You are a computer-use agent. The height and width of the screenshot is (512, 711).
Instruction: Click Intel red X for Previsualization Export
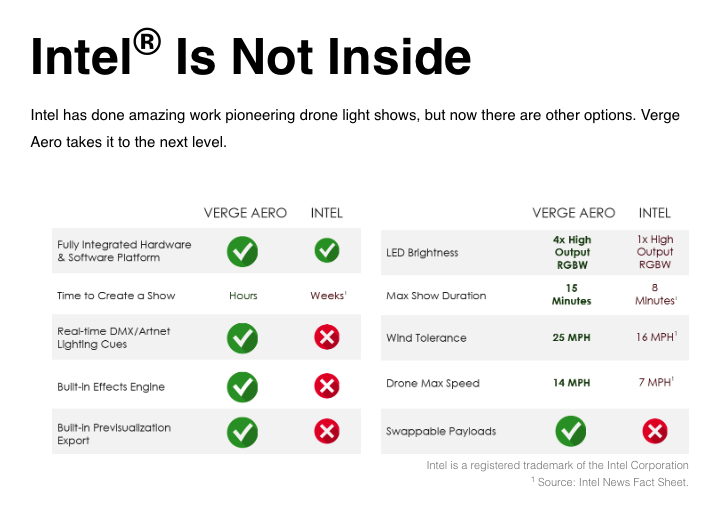[327, 431]
